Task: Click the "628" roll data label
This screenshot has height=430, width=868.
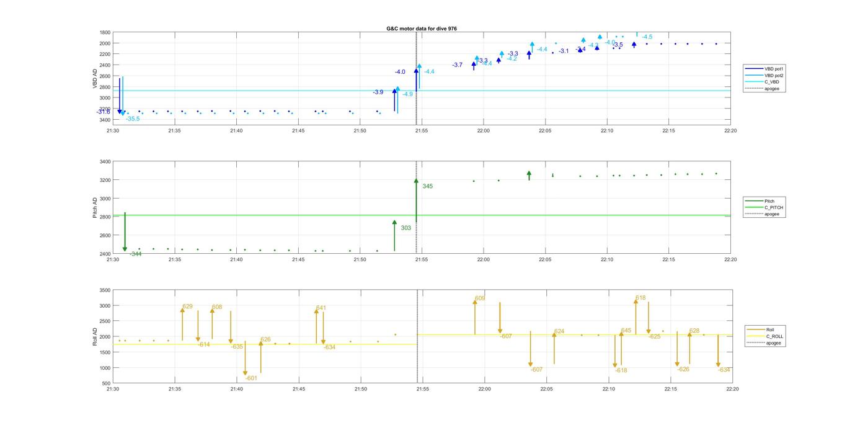Action: (694, 331)
